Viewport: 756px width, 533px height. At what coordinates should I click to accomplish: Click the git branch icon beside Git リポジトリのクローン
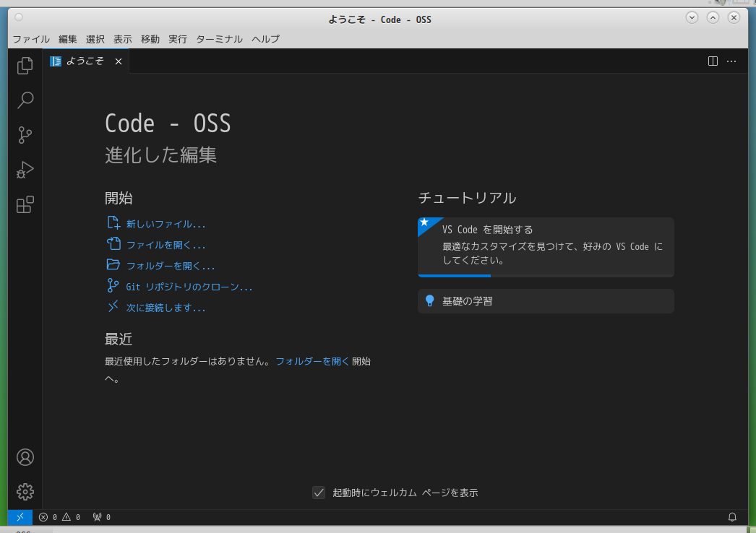pyautogui.click(x=113, y=285)
